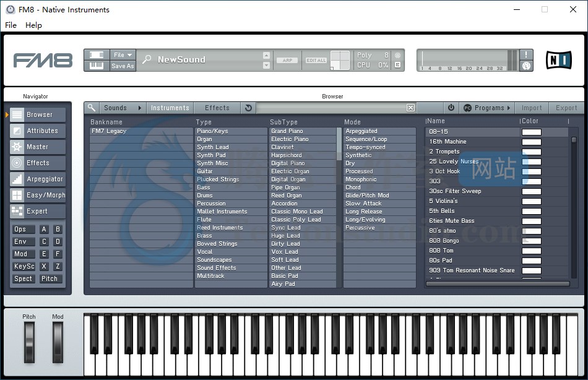This screenshot has height=380, width=588.
Task: Open the Master navigator page
Action: click(x=38, y=147)
